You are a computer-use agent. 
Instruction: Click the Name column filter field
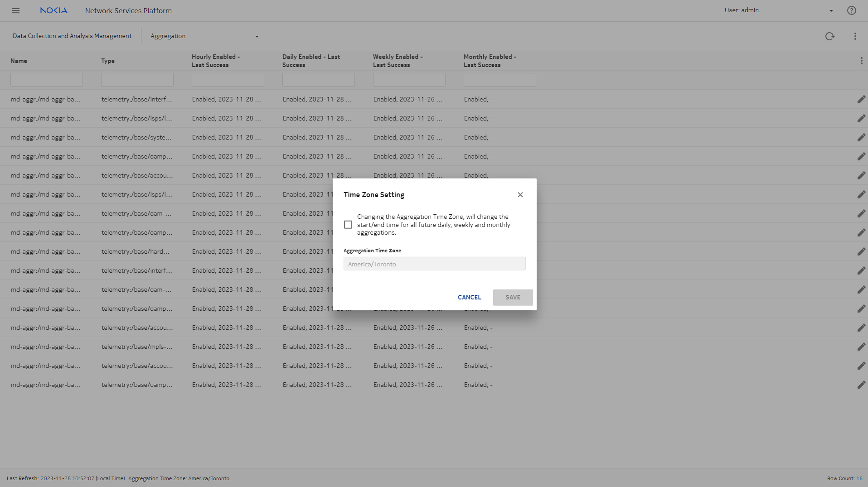tap(47, 80)
